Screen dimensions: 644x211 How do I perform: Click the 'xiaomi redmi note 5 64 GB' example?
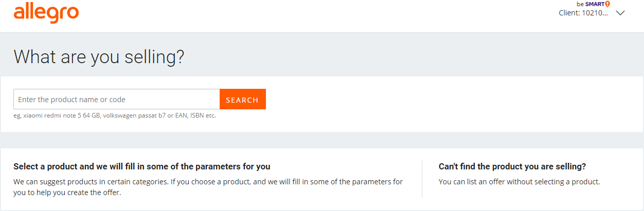click(x=62, y=116)
